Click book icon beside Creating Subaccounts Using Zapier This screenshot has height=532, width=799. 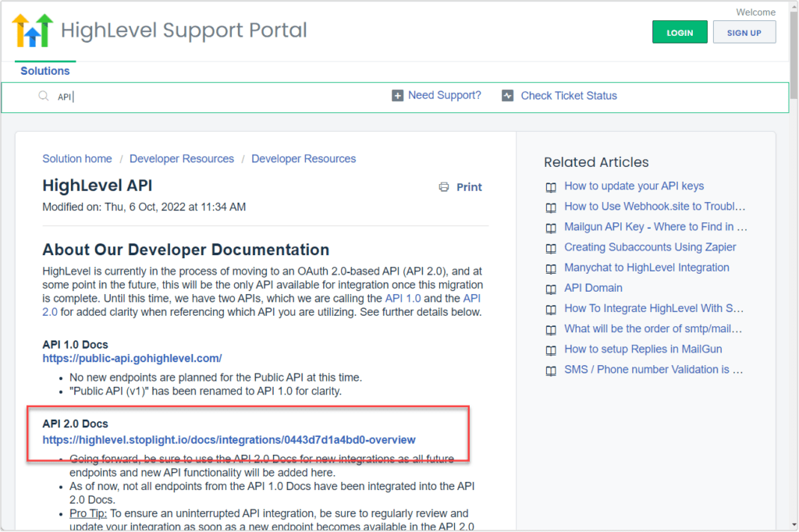pos(551,248)
